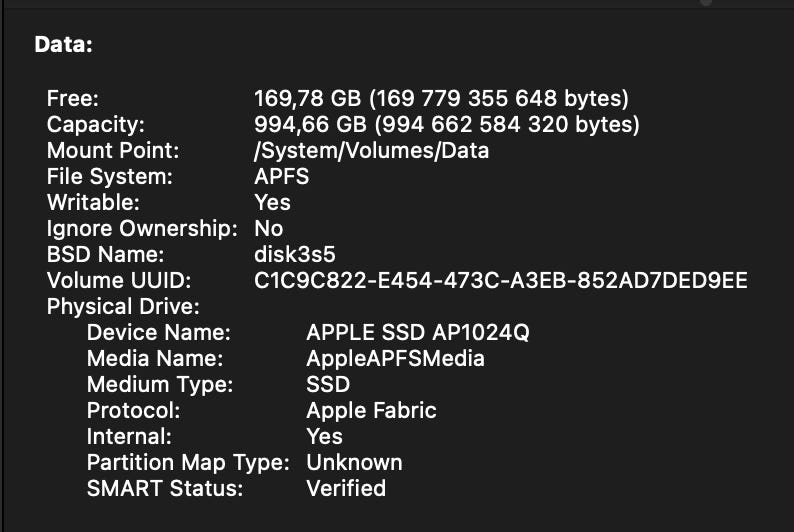Select the APFS file system value
The width and height of the screenshot is (794, 532).
(x=281, y=176)
